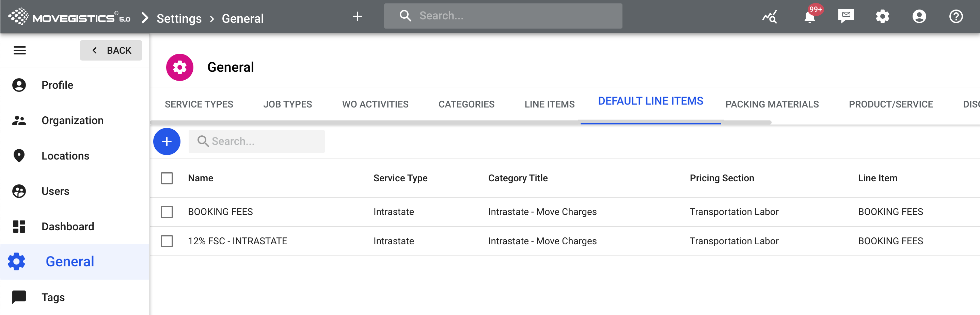Switch to the Line Items tab
Image resolution: width=980 pixels, height=315 pixels.
point(549,104)
